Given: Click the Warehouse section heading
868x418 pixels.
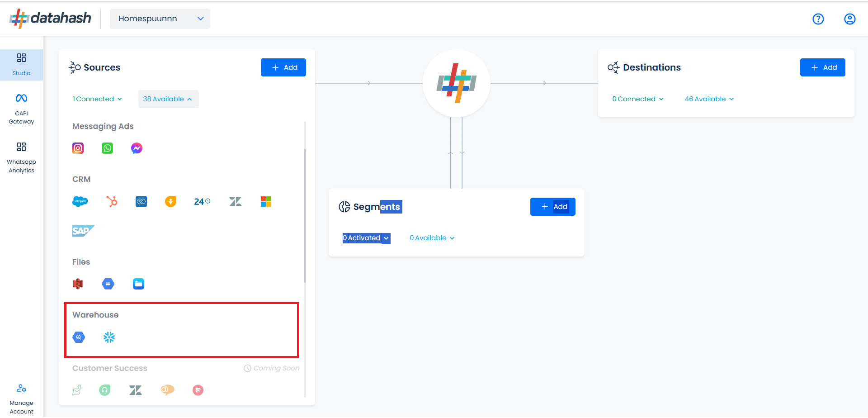Looking at the screenshot, I should click(95, 315).
